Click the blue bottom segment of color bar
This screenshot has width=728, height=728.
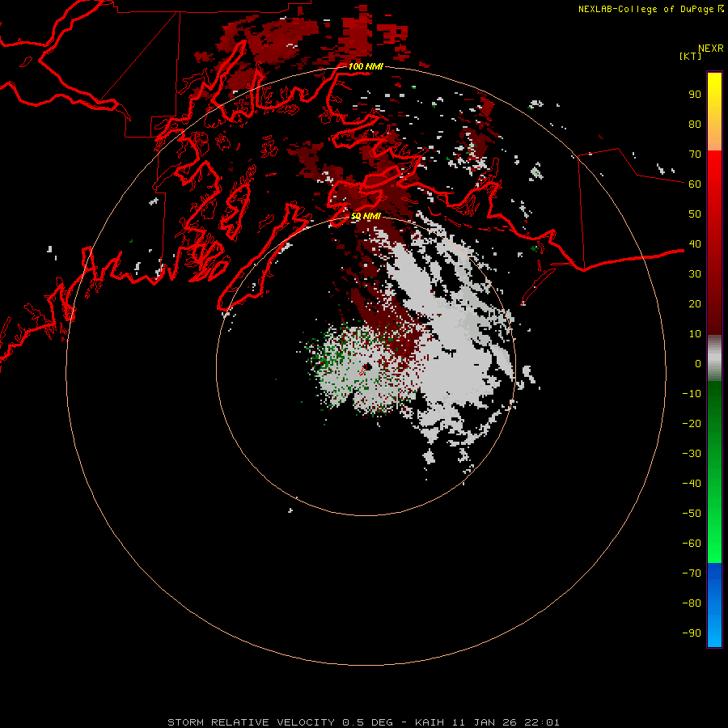pos(714,605)
